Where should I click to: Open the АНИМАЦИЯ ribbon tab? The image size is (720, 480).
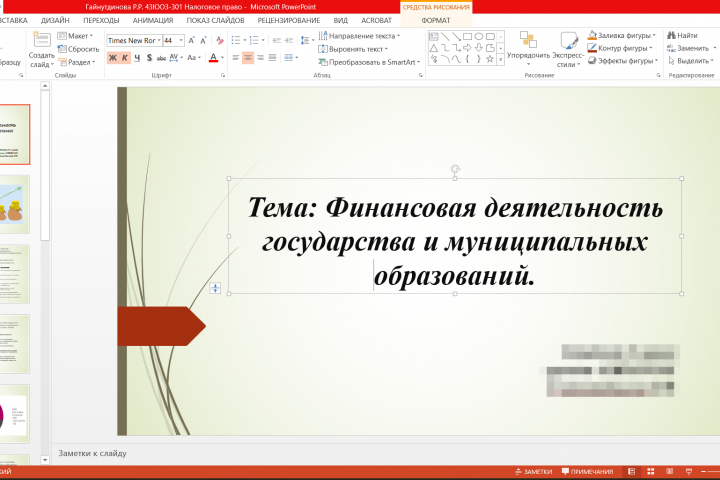[x=153, y=21]
